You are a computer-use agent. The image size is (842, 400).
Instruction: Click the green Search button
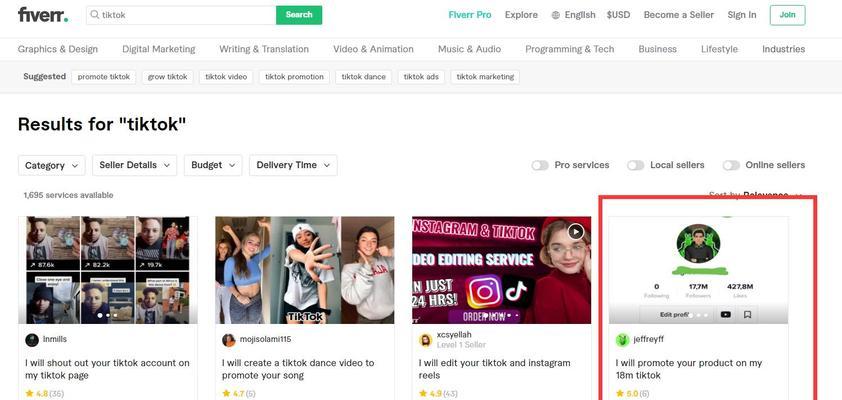[299, 15]
